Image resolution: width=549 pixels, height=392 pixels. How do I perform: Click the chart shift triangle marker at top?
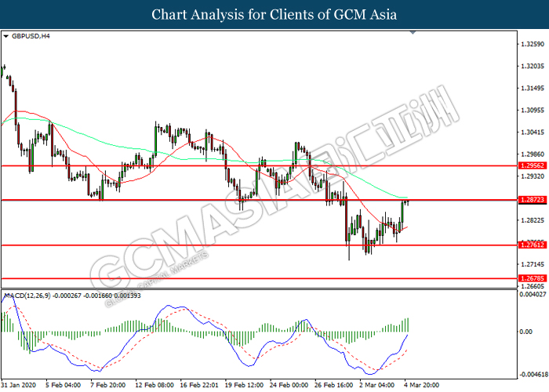413,32
